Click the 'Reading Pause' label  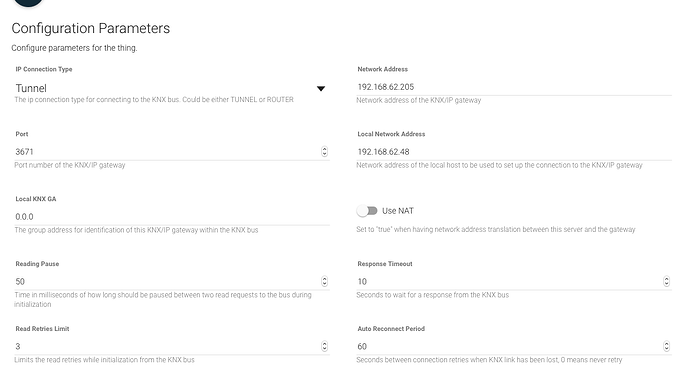37,264
